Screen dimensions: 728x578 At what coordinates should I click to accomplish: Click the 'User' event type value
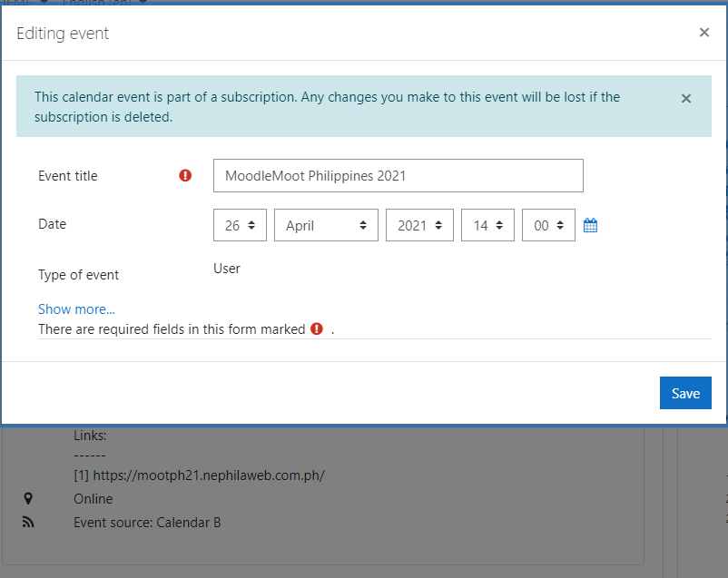coord(227,269)
